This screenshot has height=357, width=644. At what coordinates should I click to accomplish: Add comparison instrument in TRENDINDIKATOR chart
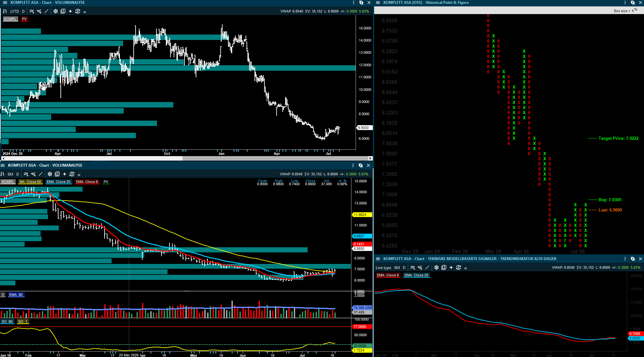pos(420,268)
